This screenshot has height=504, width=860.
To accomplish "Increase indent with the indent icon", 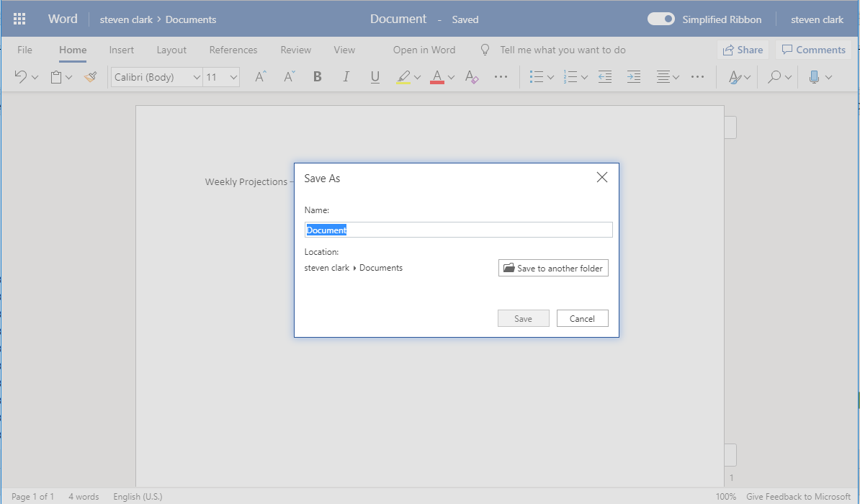I will (x=633, y=76).
